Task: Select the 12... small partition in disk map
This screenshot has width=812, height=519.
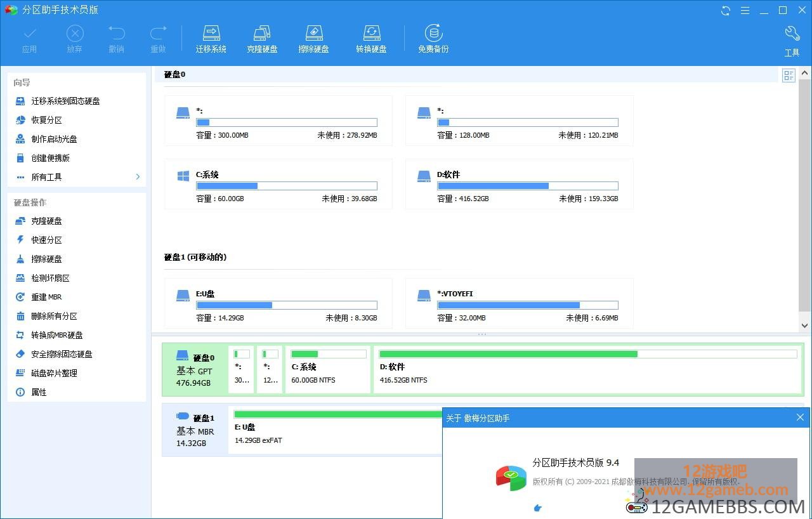Action: click(x=270, y=371)
